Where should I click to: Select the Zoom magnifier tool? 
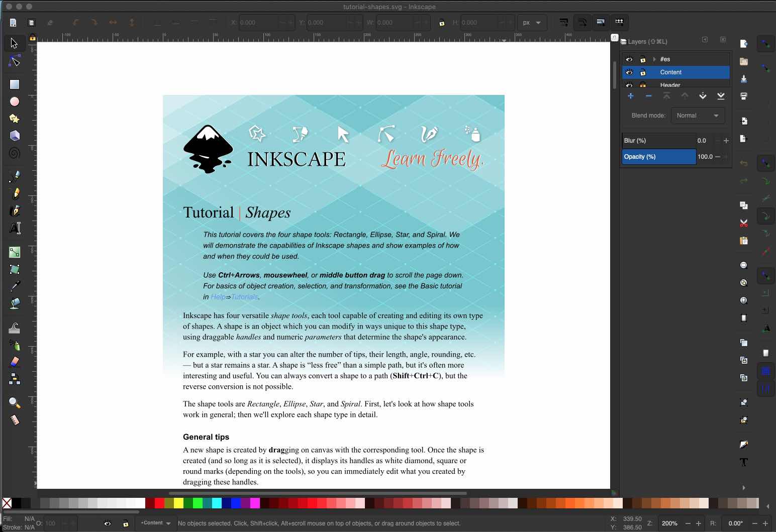click(x=14, y=402)
